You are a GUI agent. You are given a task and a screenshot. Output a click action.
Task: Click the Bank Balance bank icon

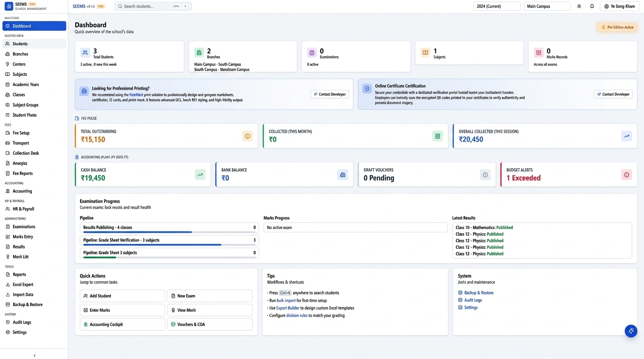(343, 175)
